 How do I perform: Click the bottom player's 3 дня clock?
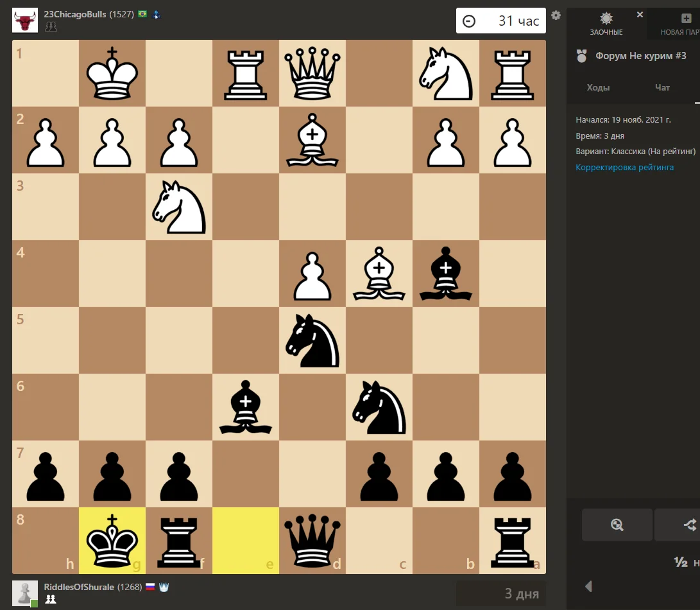(x=501, y=593)
